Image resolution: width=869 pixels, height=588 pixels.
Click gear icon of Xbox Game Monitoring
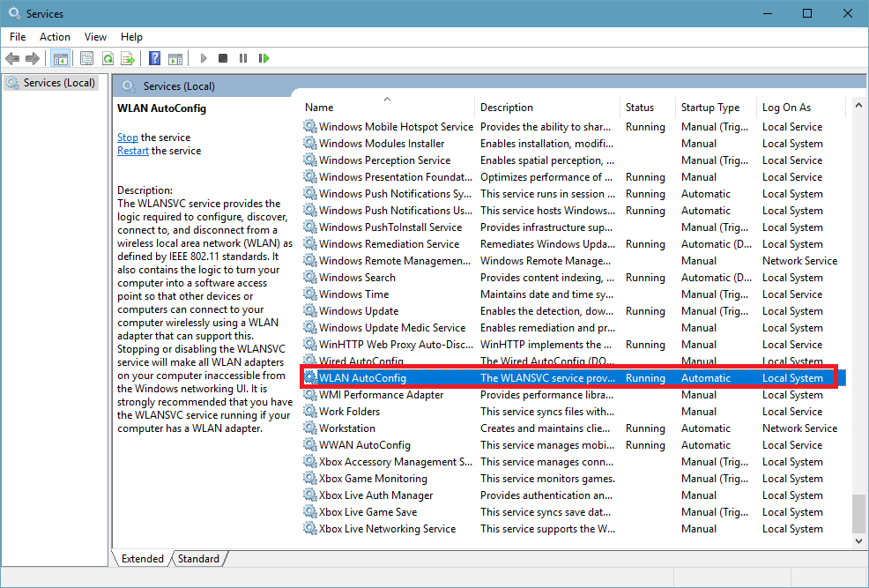[x=310, y=479]
